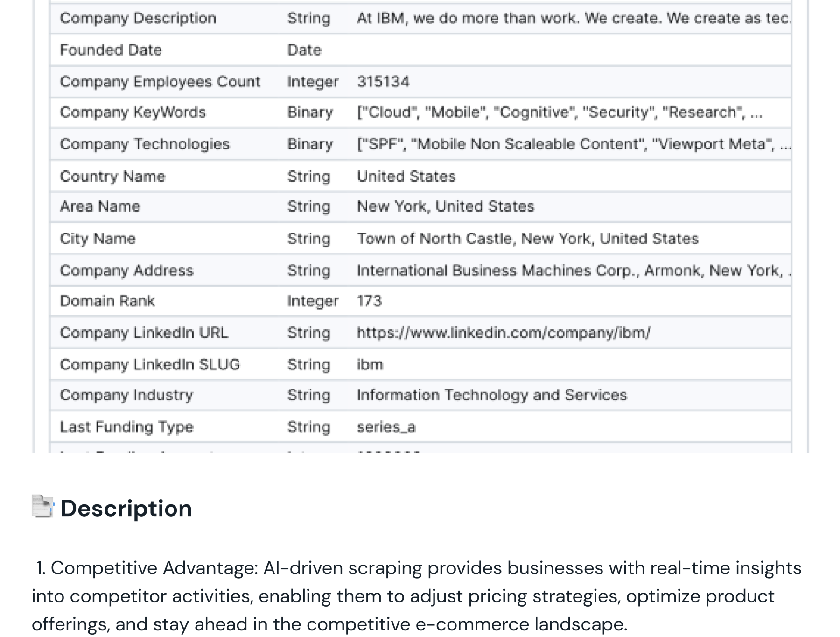Select the Company Address label
Image resolution: width=840 pixels, height=637 pixels.
[x=126, y=270]
